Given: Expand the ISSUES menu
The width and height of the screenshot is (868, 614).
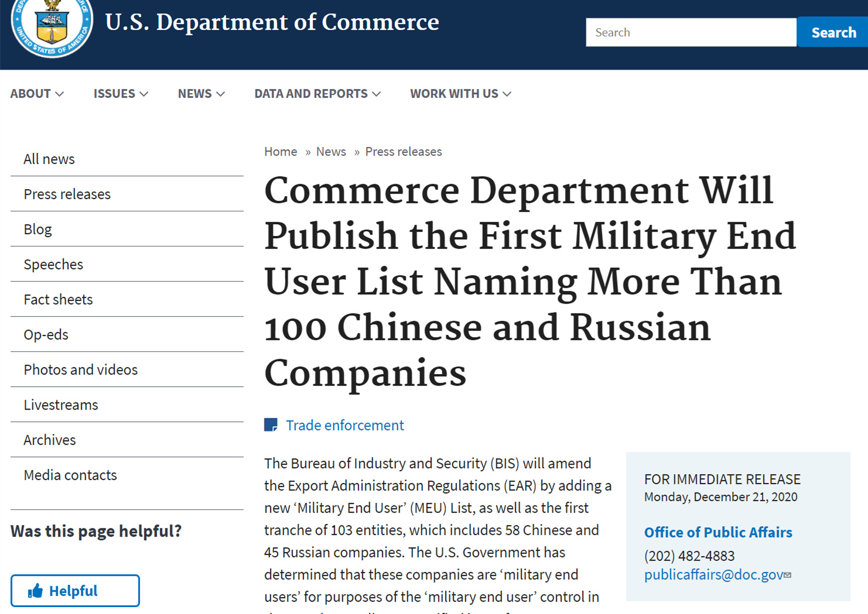Looking at the screenshot, I should point(121,94).
